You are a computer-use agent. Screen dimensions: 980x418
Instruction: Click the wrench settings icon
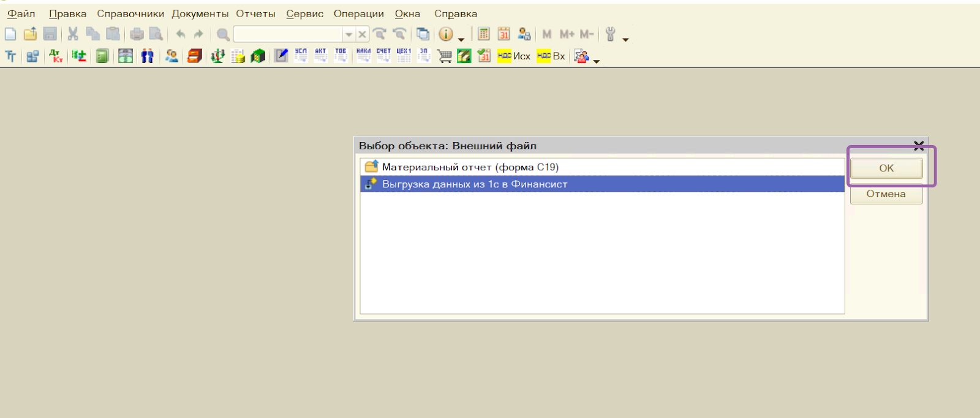point(610,34)
